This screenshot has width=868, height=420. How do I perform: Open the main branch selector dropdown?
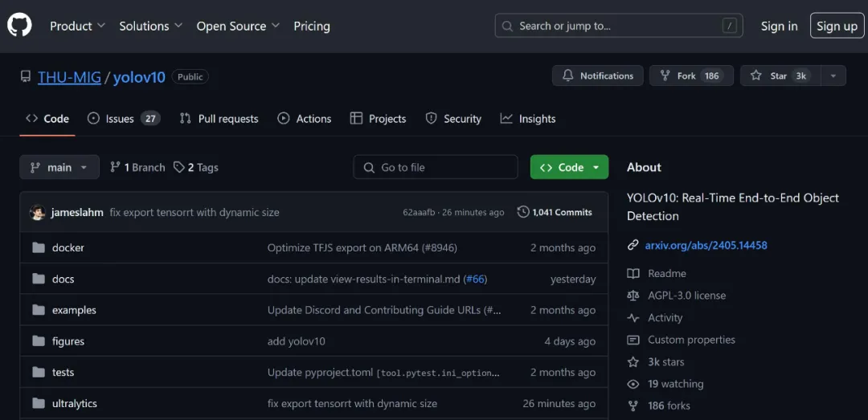(59, 167)
